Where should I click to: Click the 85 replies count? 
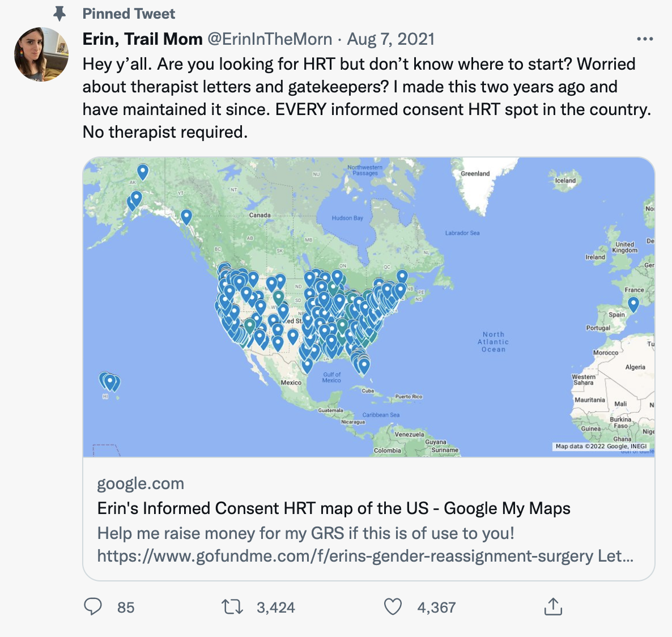pyautogui.click(x=126, y=608)
